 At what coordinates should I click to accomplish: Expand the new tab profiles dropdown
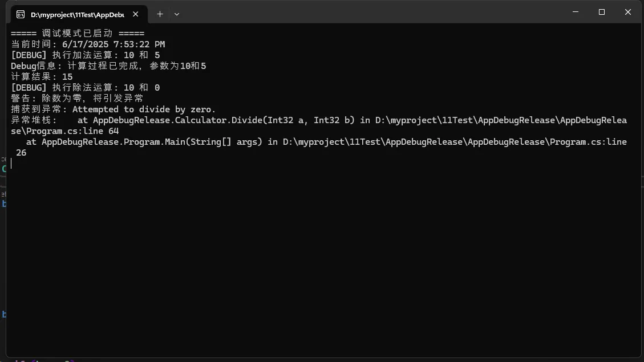pyautogui.click(x=177, y=14)
